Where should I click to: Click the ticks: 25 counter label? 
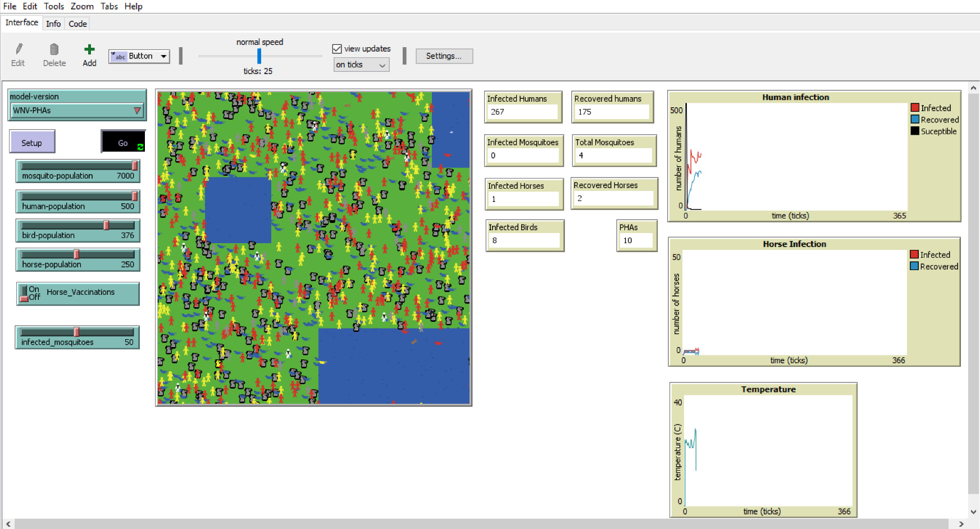point(258,71)
